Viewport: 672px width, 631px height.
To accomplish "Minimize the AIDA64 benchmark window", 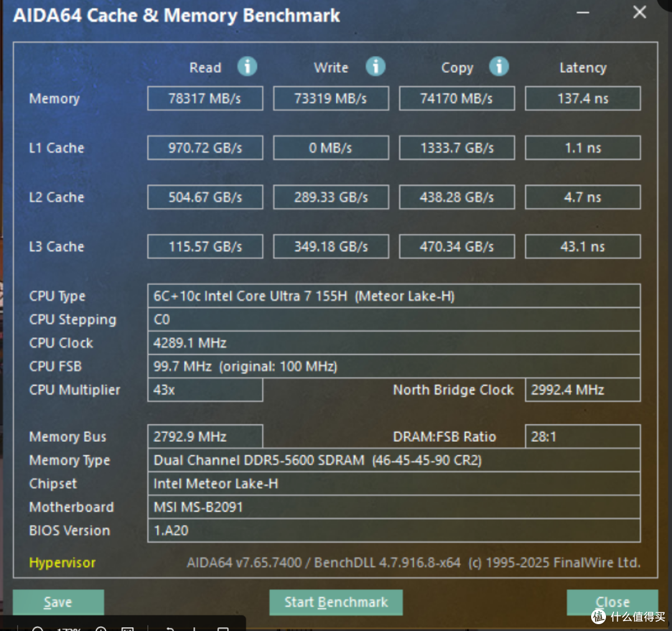I will coord(582,13).
